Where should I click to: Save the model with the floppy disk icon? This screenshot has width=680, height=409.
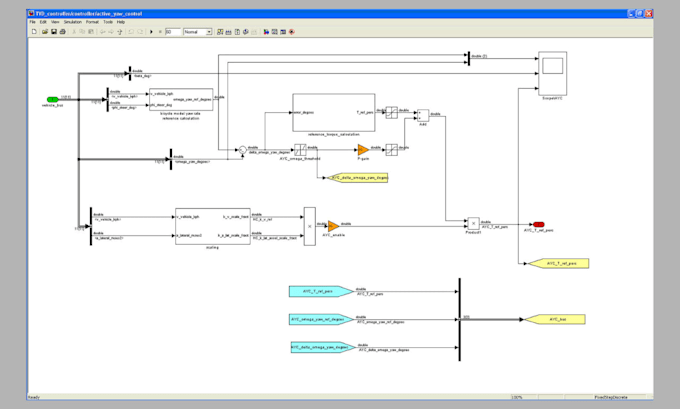click(54, 32)
